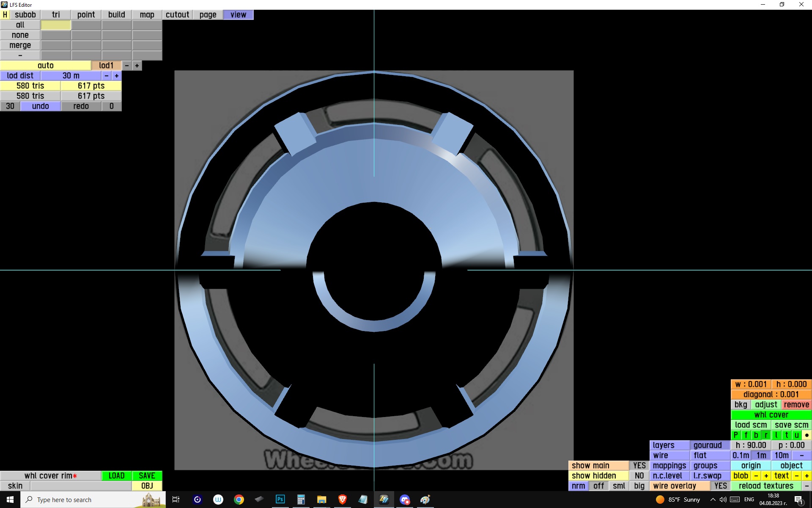
Task: Click reload textures button
Action: (765, 486)
